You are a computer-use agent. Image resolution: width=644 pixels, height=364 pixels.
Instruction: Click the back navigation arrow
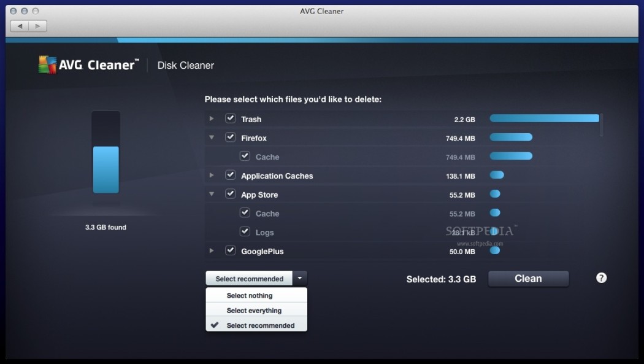click(19, 26)
